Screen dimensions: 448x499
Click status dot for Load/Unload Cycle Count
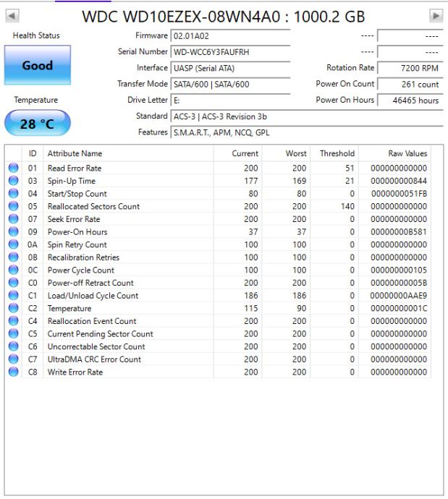point(13,295)
